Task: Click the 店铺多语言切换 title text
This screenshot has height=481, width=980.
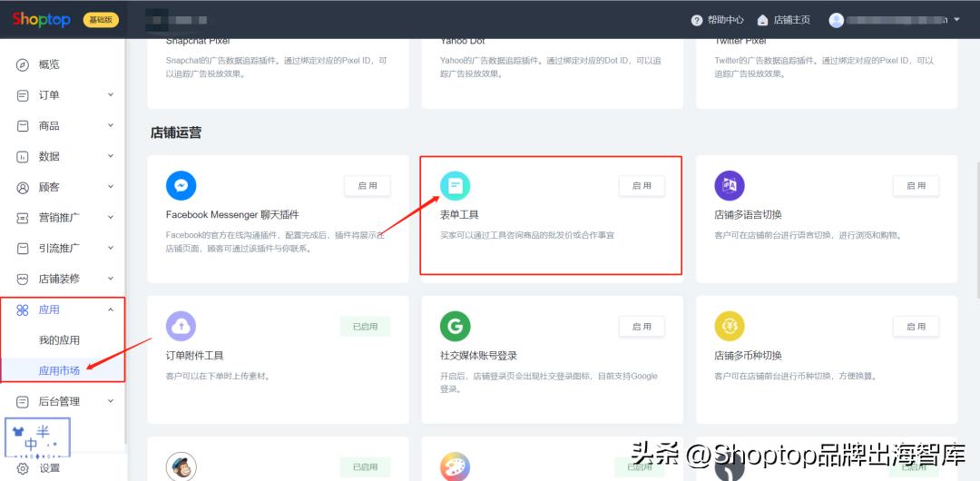Action: [748, 214]
